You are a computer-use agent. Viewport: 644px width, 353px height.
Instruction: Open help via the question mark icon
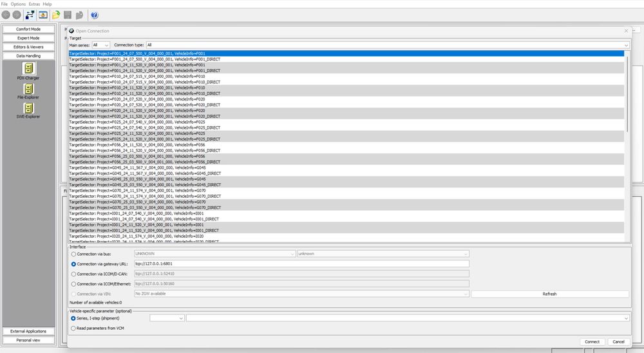95,15
